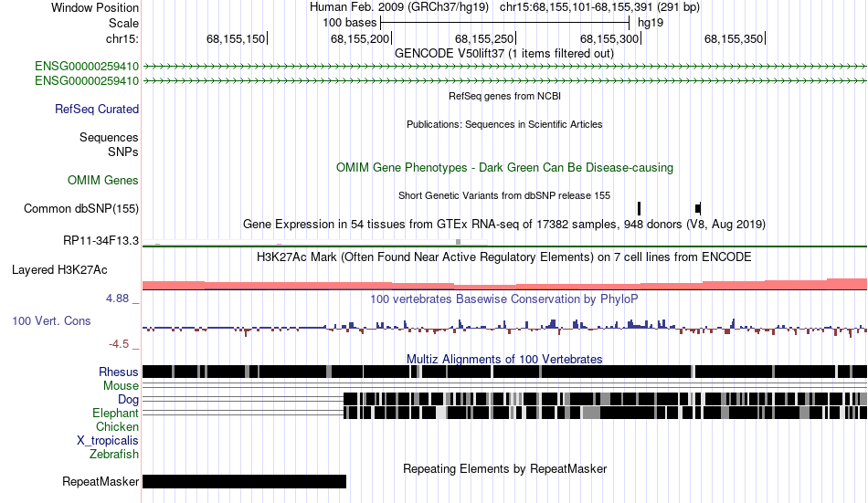Click the 68,155,350 ruler position
Screen dimensions: 868x503
pyautogui.click(x=734, y=38)
